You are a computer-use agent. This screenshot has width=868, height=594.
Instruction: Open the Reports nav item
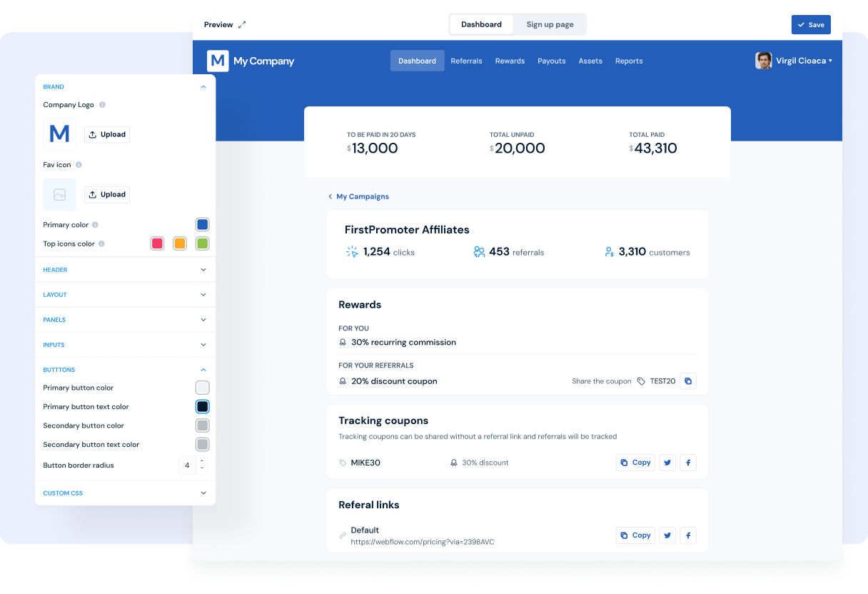click(629, 61)
